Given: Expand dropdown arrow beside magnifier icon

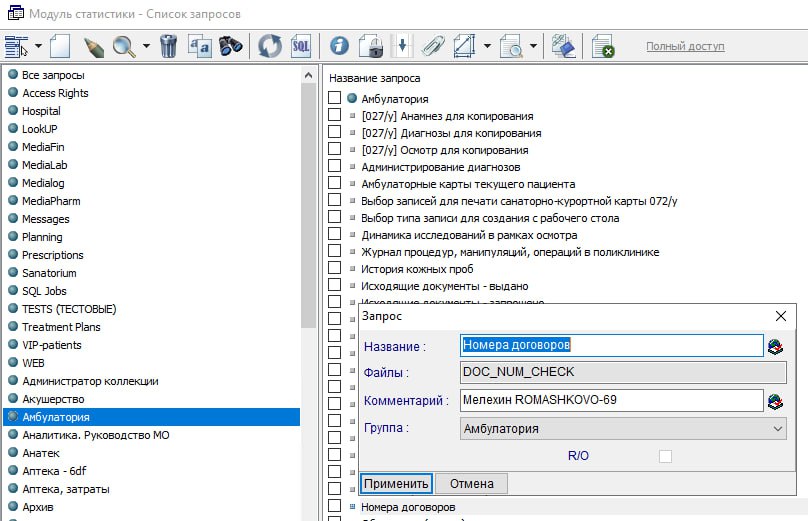Looking at the screenshot, I should tap(146, 46).
